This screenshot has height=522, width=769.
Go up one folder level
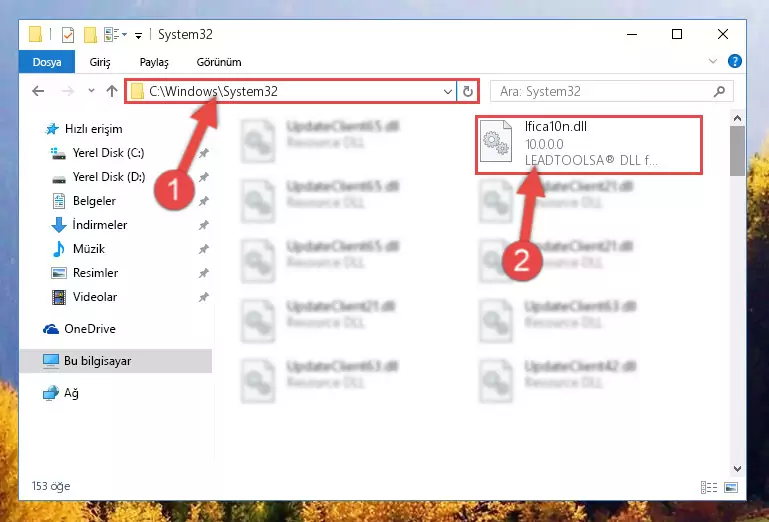click(112, 91)
